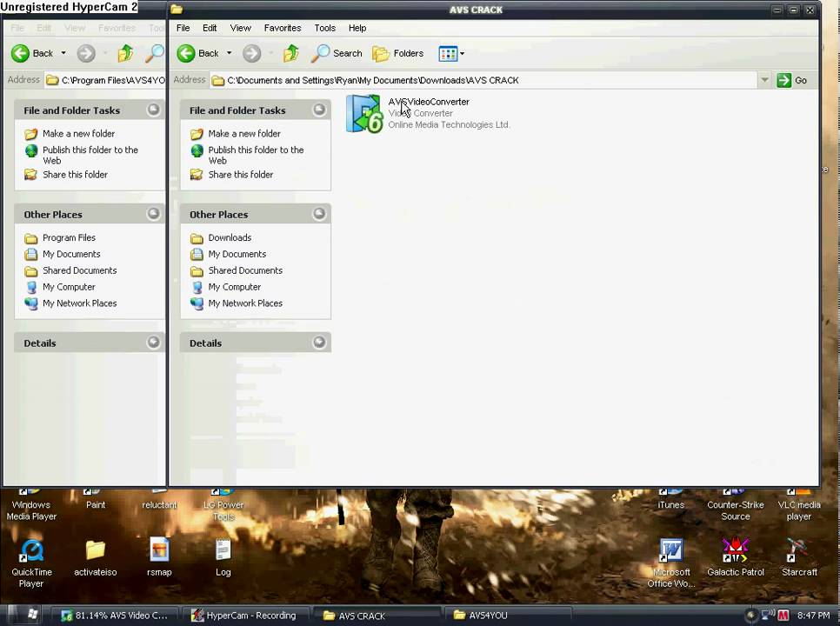Open Microsoft Office Word desktop shortcut

pyautogui.click(x=671, y=563)
